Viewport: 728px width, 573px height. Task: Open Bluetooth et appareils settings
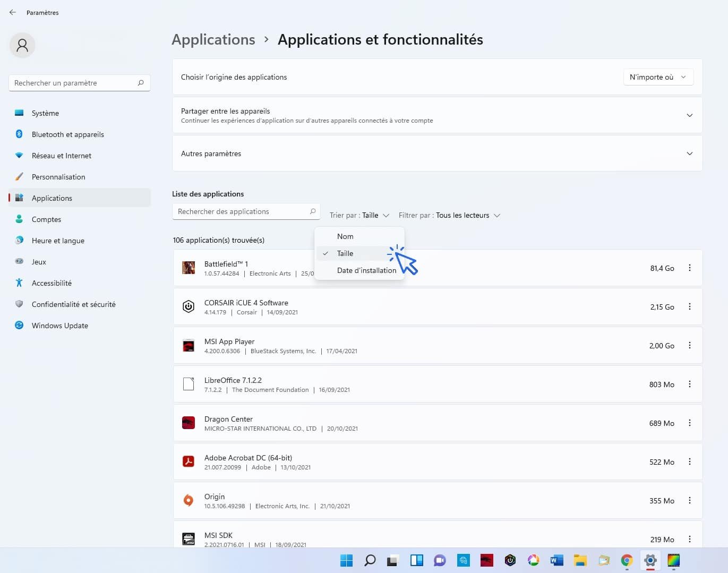80,134
